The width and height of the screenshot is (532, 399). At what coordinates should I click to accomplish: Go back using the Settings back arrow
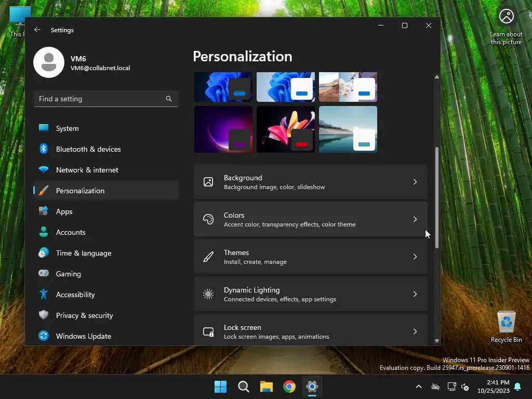click(37, 30)
